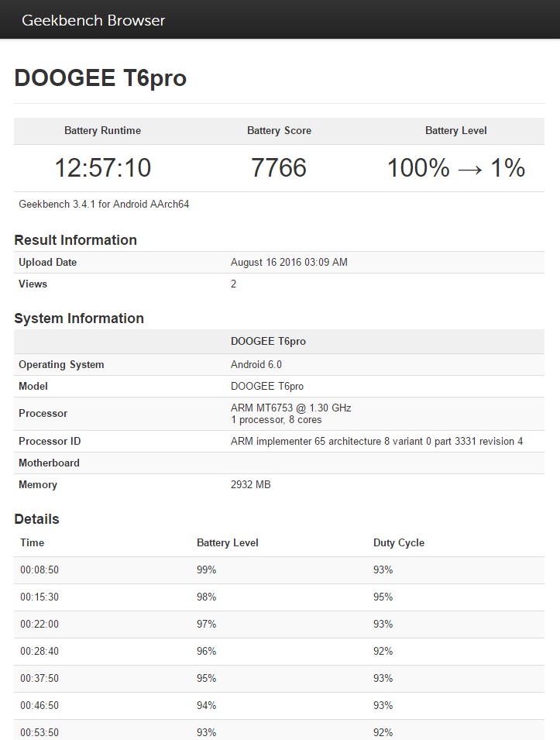
Task: Select the 93% battery level cell
Action: (x=207, y=732)
